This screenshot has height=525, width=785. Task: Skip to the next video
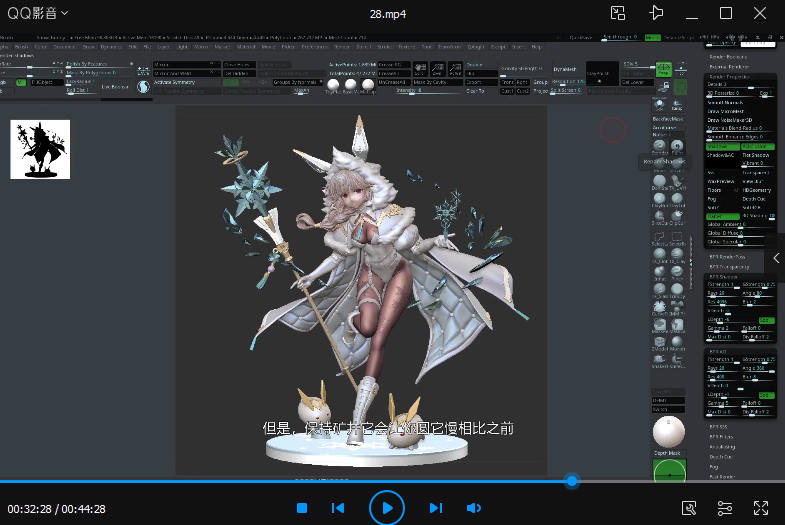(436, 508)
